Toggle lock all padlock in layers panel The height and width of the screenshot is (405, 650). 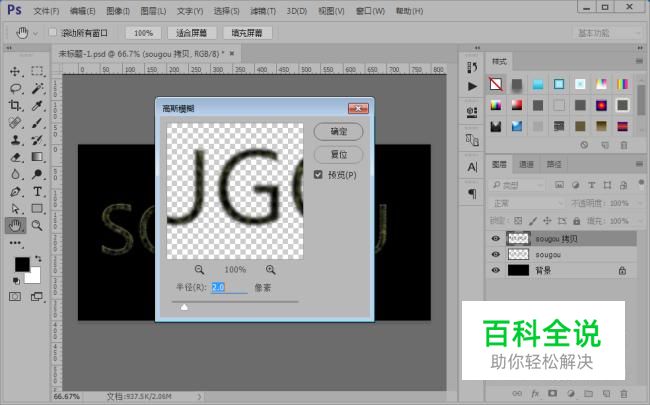577,221
